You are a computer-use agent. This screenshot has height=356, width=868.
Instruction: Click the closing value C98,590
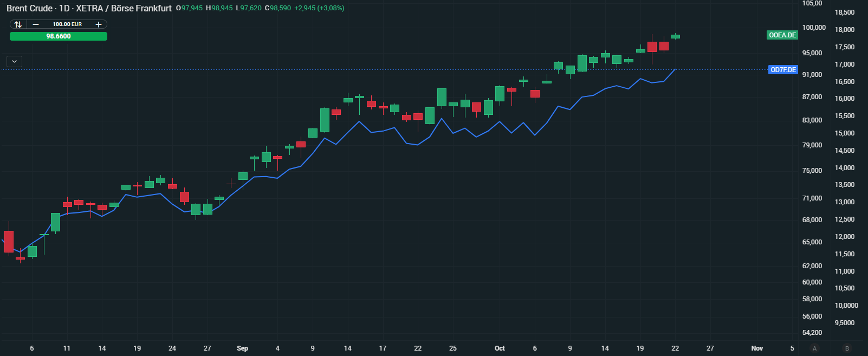[x=277, y=8]
